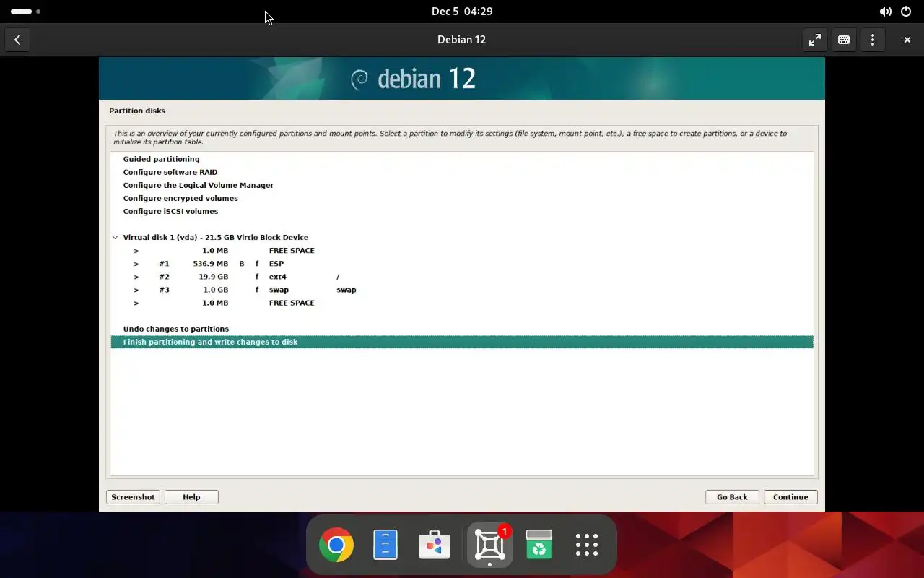Collapse the Virtual disk 1 (vda) tree
The width and height of the screenshot is (924, 578).
coord(115,237)
